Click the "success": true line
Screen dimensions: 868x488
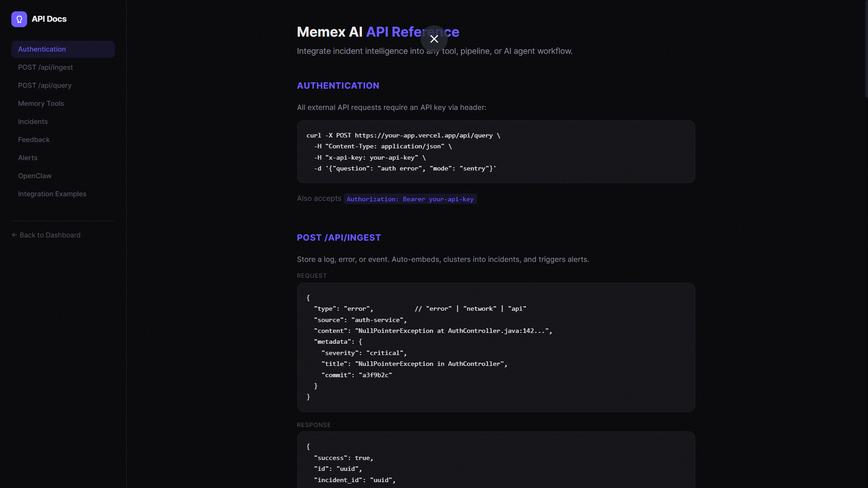(344, 458)
